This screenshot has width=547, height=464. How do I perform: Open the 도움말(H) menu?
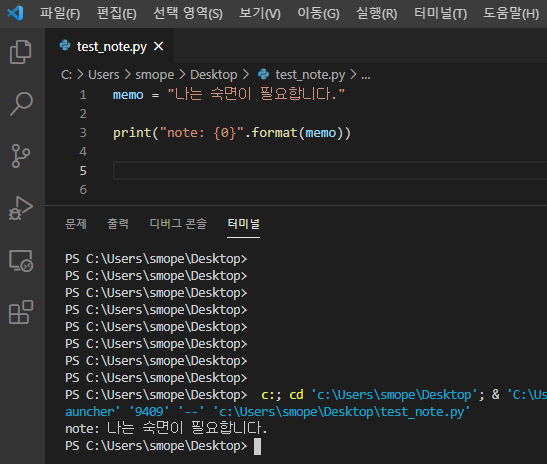[511, 14]
